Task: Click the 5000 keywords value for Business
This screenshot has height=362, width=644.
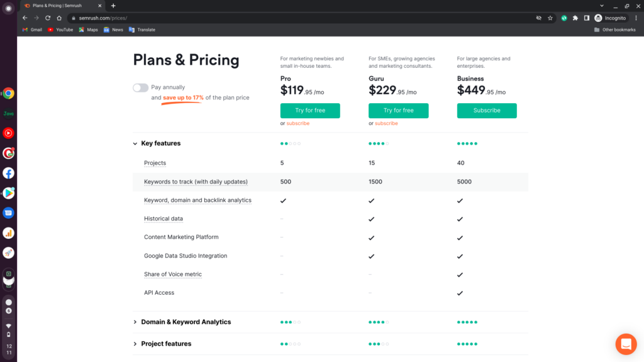Action: 465,182
